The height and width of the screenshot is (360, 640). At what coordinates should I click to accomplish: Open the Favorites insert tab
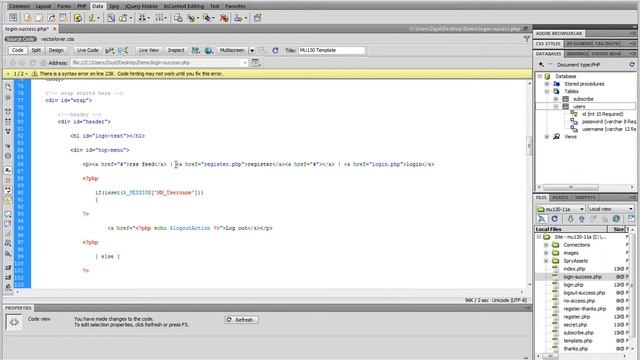click(x=236, y=6)
